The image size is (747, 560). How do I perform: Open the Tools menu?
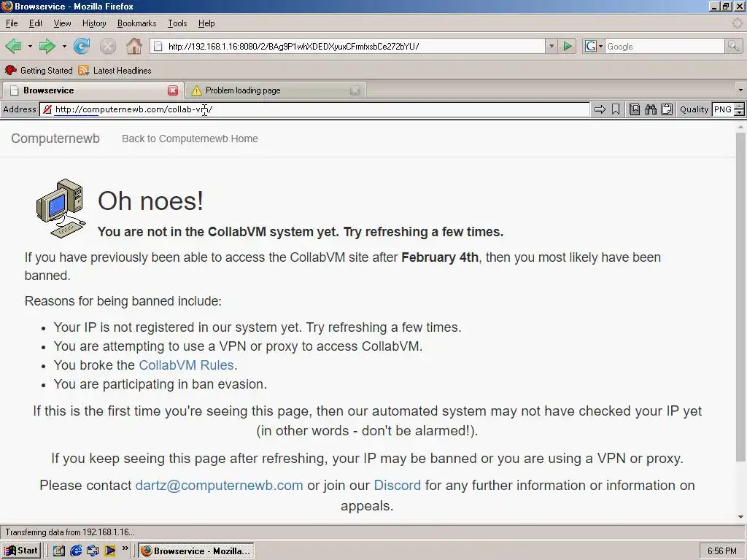coord(177,23)
